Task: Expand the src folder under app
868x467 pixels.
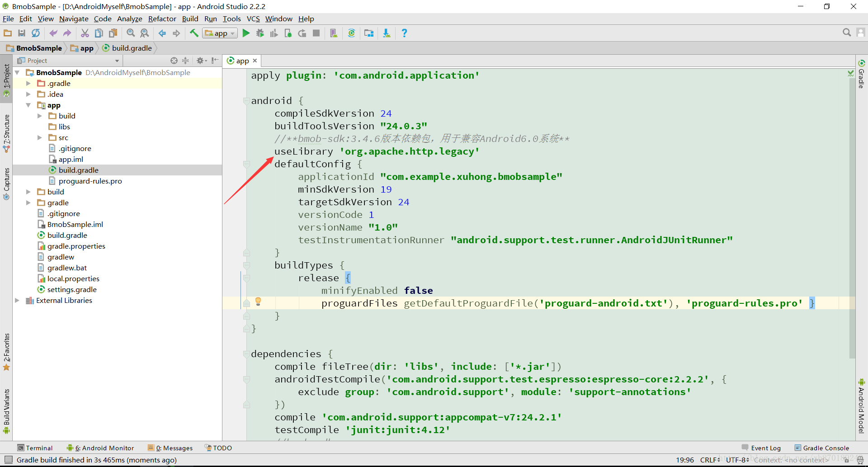Action: coord(39,137)
